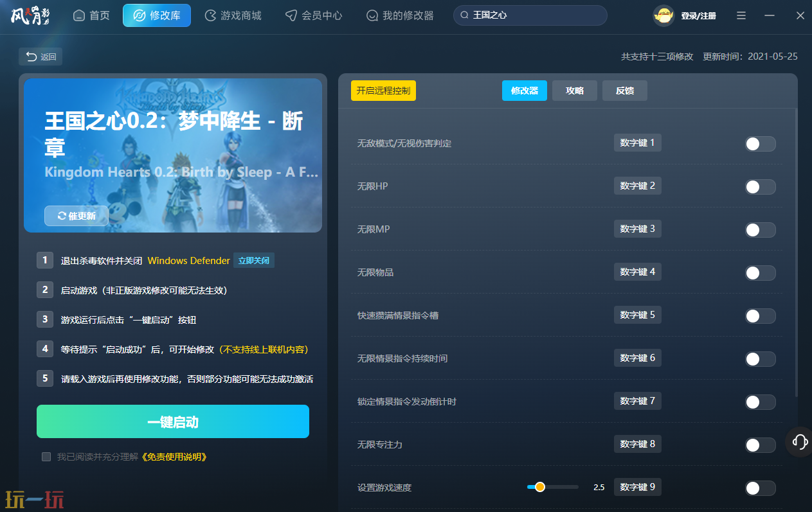This screenshot has width=812, height=512.
Task: Click the 风灵月影 app logo
Action: tap(30, 15)
